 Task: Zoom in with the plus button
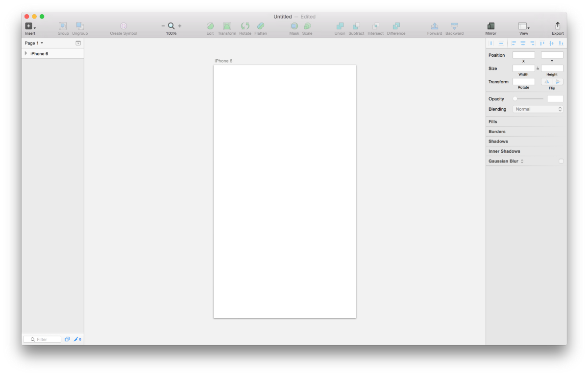[180, 26]
